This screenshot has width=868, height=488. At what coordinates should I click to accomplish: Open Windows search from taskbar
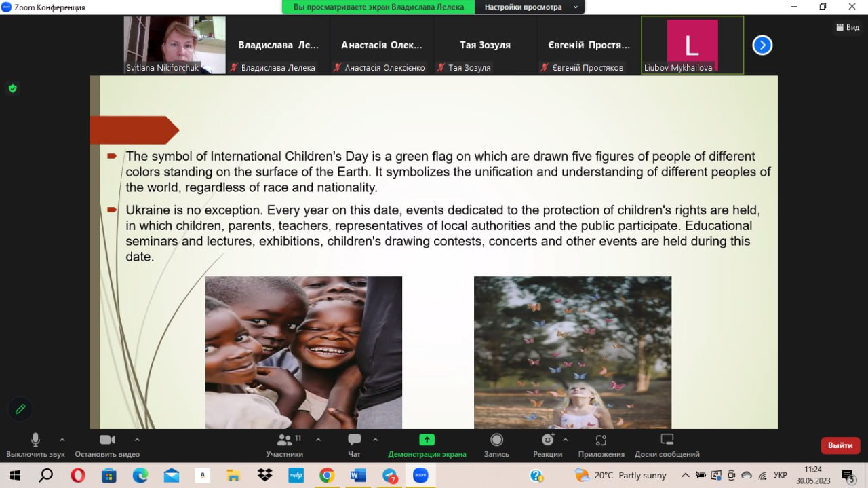(45, 475)
